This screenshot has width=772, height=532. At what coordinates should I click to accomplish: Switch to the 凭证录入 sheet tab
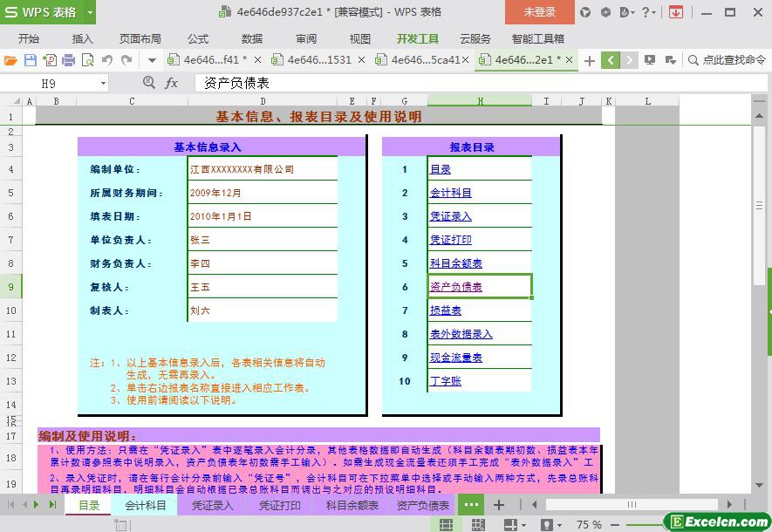pyautogui.click(x=213, y=505)
